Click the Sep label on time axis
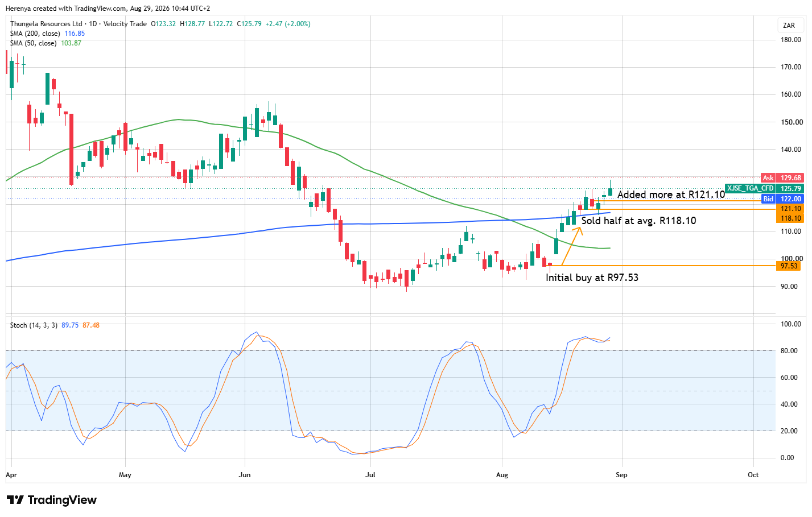This screenshot has height=517, width=812. click(621, 475)
